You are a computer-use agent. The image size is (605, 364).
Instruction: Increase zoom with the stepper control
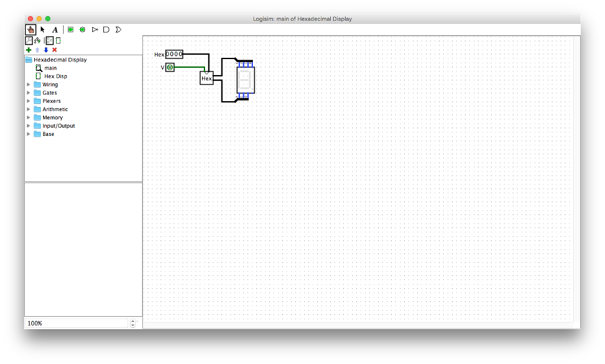tap(132, 320)
